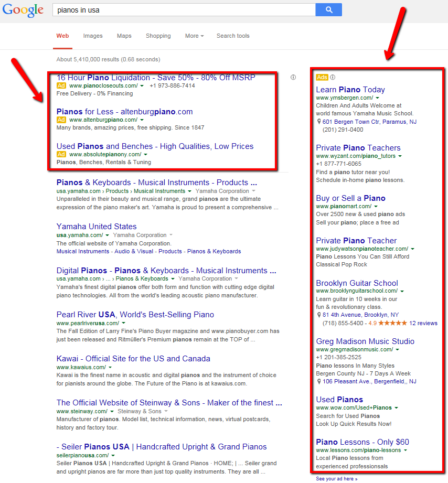Open Search tools
Image resolution: width=448 pixels, height=483 pixels.
233,36
